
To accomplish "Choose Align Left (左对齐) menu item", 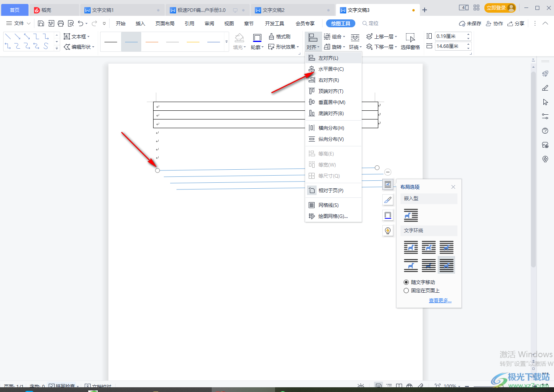I will 333,58.
